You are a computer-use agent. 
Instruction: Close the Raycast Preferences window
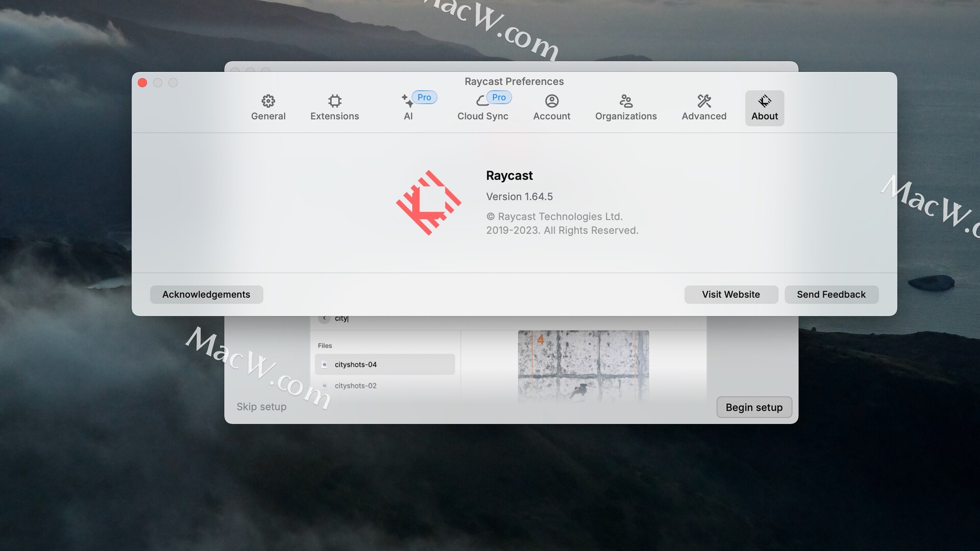click(x=142, y=83)
